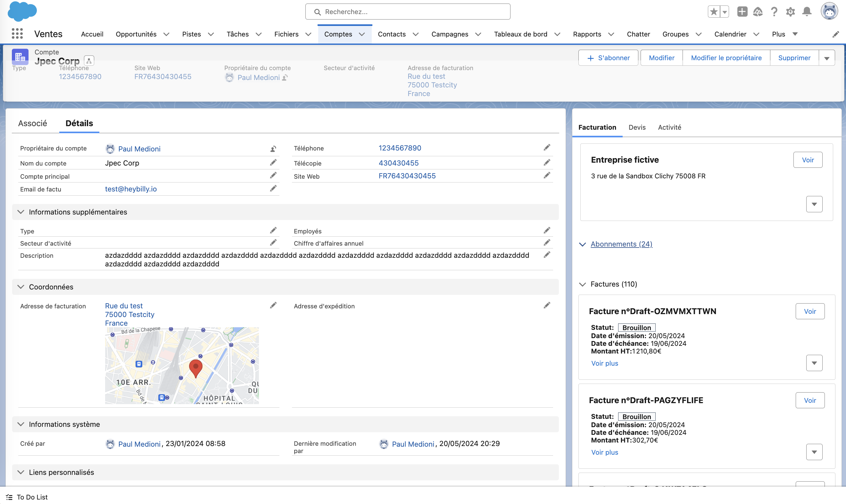
Task: Collapse the Informations supplémentaires section
Action: (21, 212)
